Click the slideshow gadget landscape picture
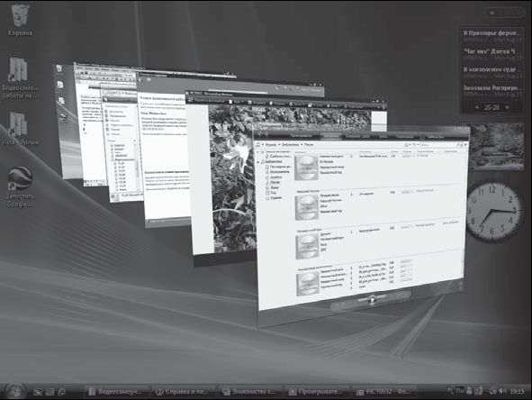The height and width of the screenshot is (400, 532). click(496, 146)
